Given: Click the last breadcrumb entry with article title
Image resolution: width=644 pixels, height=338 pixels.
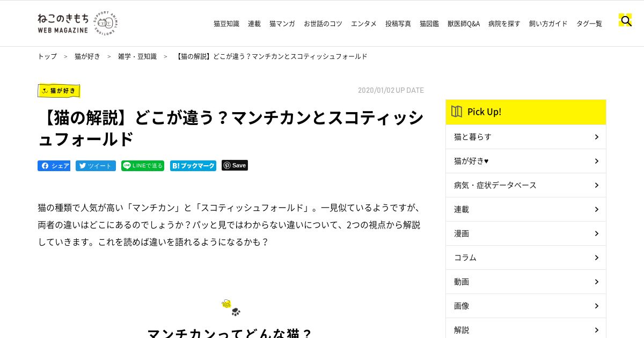Looking at the screenshot, I should 271,56.
